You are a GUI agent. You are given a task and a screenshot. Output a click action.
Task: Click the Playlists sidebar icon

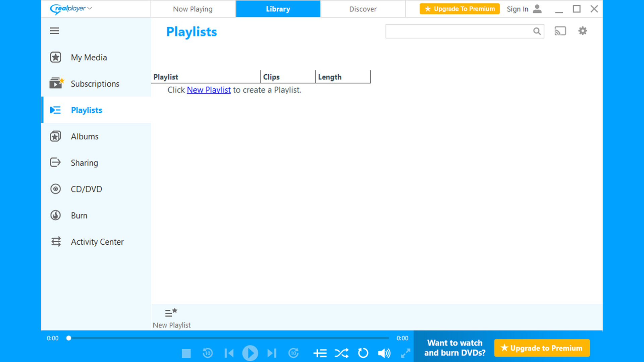55,110
